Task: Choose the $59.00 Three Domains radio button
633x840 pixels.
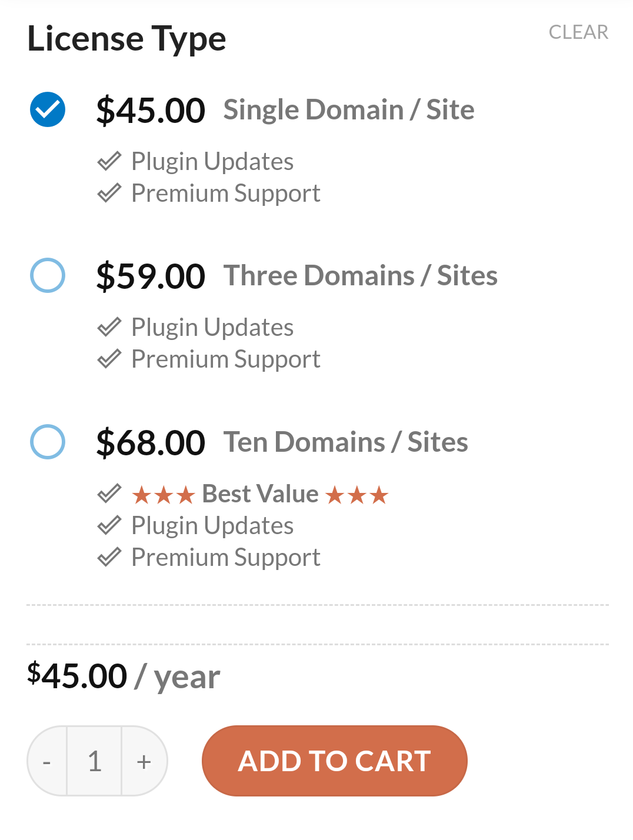Action: [x=48, y=275]
